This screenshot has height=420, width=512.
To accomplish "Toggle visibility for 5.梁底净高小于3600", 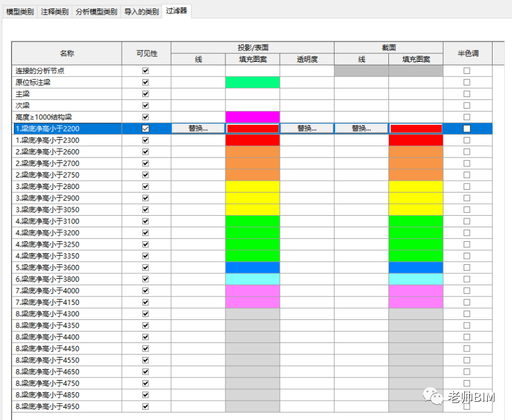I will click(145, 267).
